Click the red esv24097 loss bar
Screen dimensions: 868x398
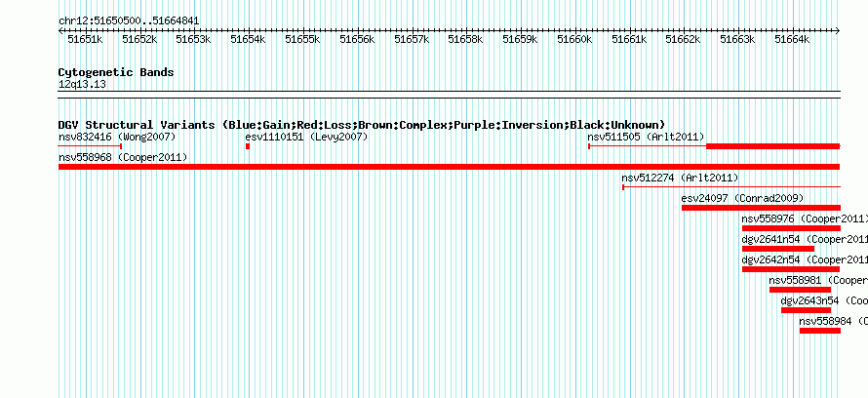(x=761, y=208)
